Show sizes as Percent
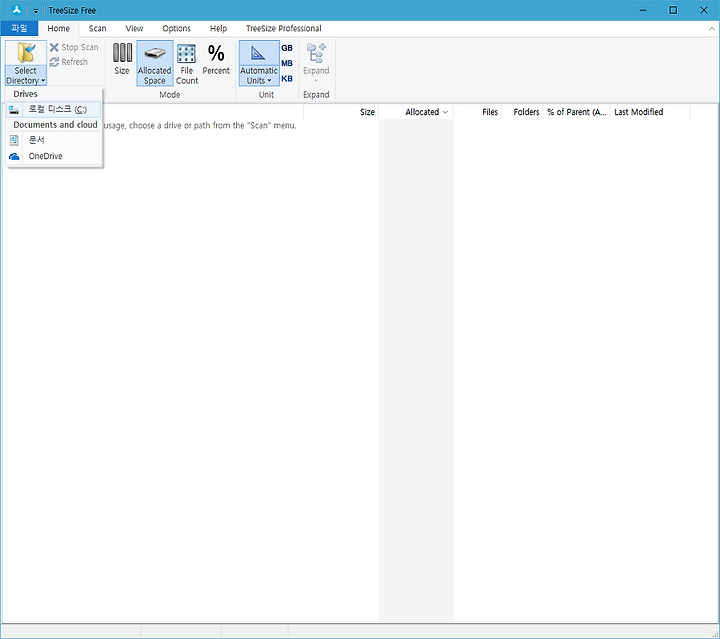720x639 pixels. (216, 59)
